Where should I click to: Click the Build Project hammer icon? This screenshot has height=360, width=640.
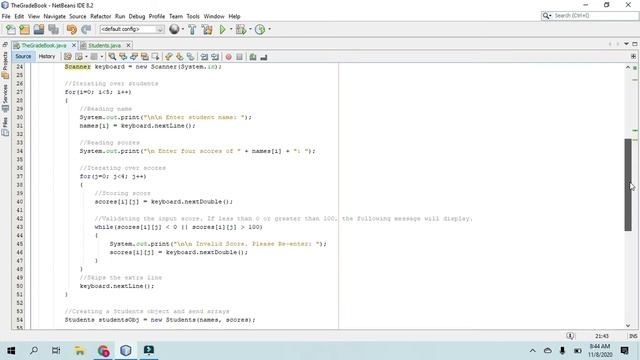(x=192, y=29)
